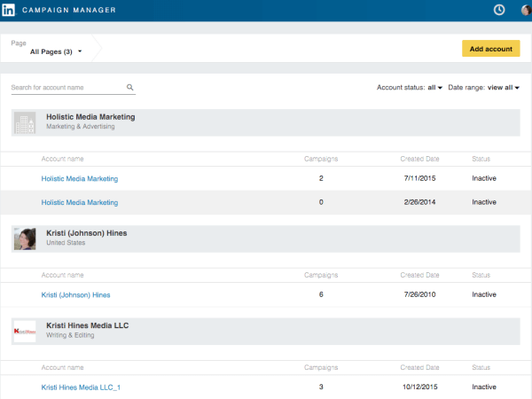Click campaign count 3 for Kristi Hines Media LLC_1
Viewport: 532px width, 399px height.
321,387
